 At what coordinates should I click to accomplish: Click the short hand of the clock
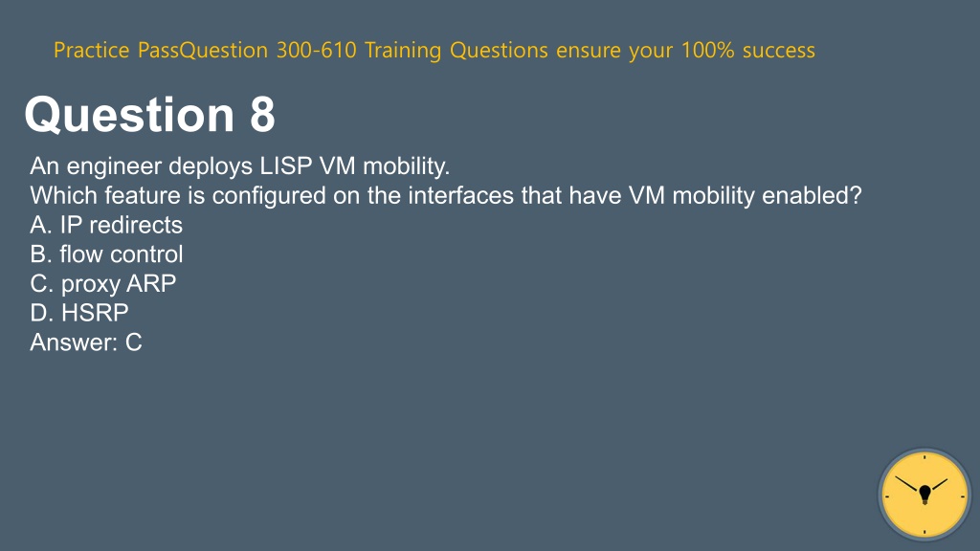tap(938, 485)
